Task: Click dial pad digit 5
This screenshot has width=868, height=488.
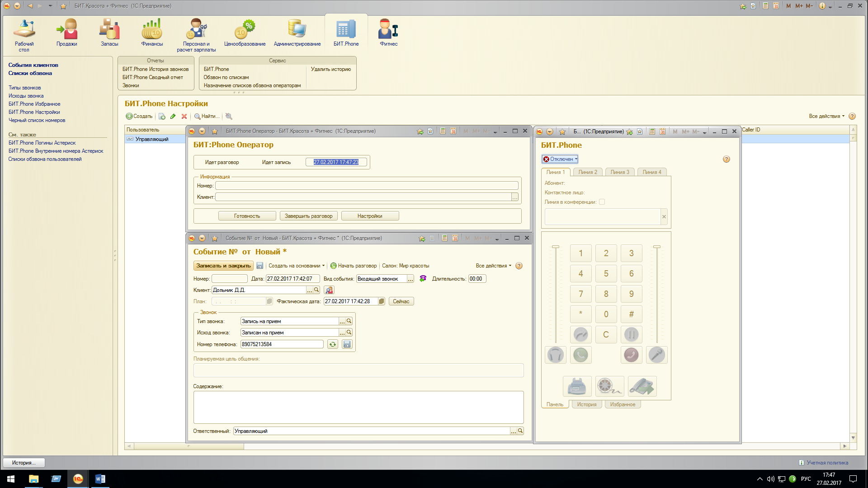Action: [606, 273]
